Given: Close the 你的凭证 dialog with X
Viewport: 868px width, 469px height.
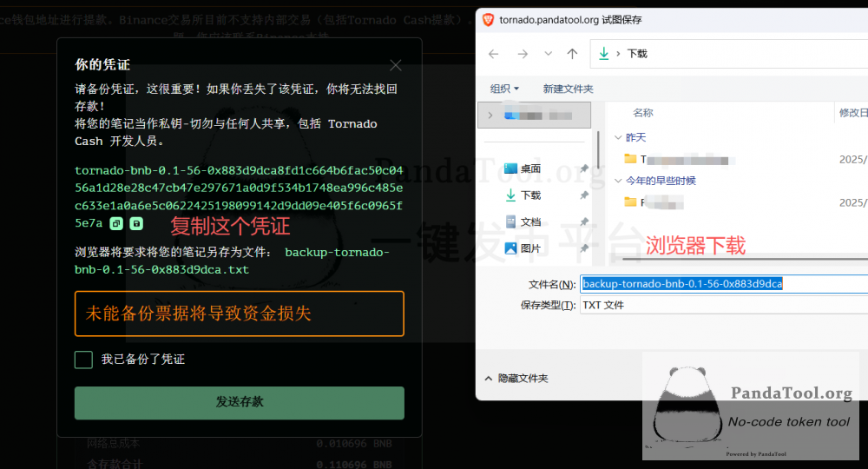Looking at the screenshot, I should pyautogui.click(x=396, y=65).
